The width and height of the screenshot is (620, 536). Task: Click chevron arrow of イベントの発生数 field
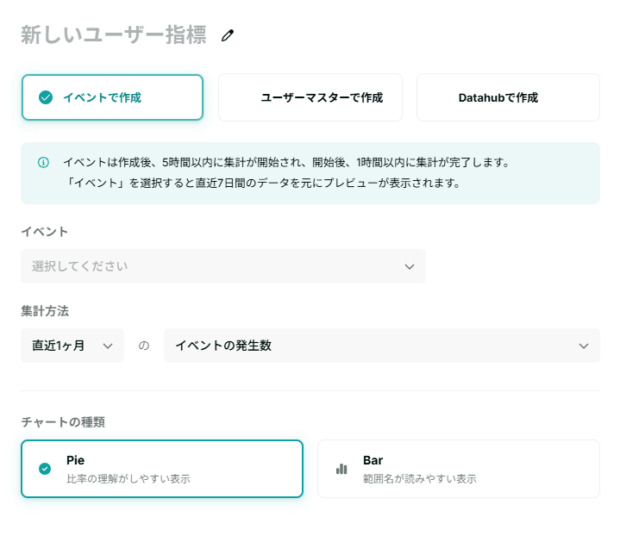pos(584,346)
